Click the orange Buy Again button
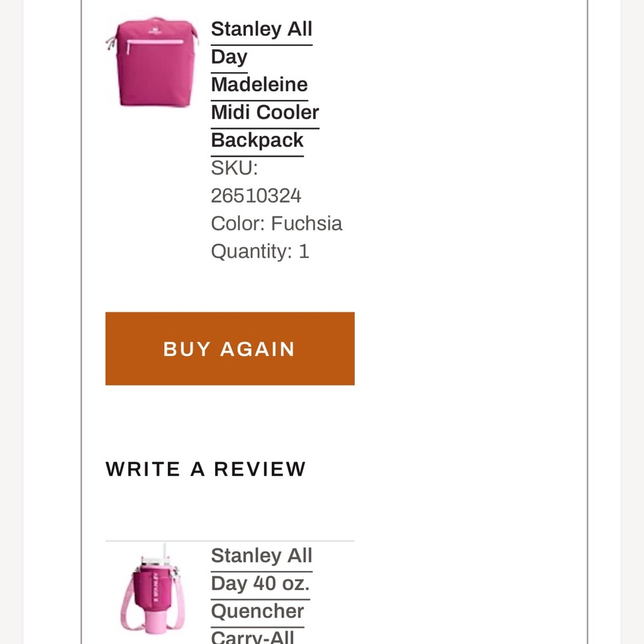Image resolution: width=644 pixels, height=644 pixels. [x=230, y=348]
